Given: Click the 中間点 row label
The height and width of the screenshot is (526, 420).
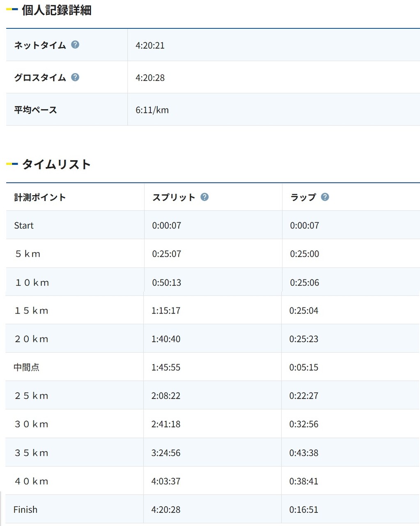Looking at the screenshot, I should pyautogui.click(x=26, y=367).
